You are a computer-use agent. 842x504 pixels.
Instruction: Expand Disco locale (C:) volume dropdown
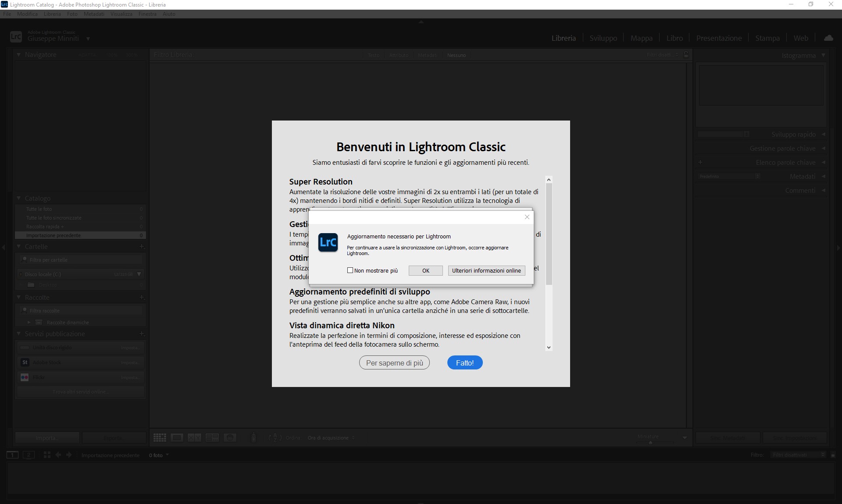(139, 274)
